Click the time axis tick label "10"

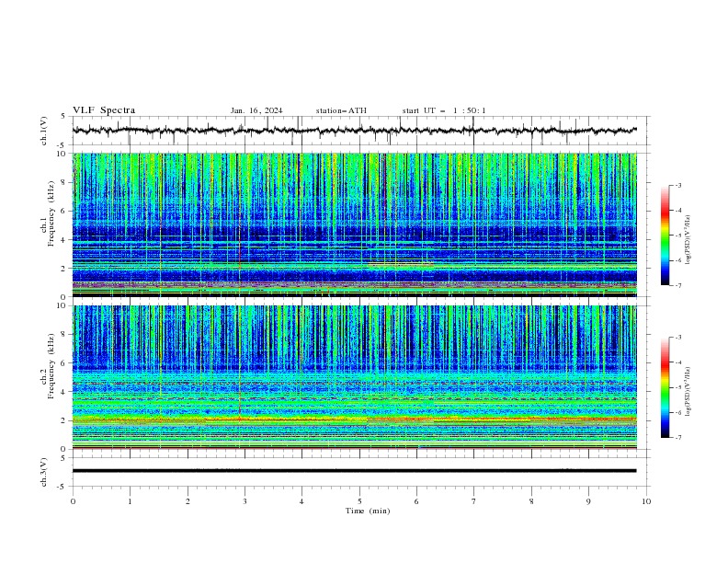646,501
